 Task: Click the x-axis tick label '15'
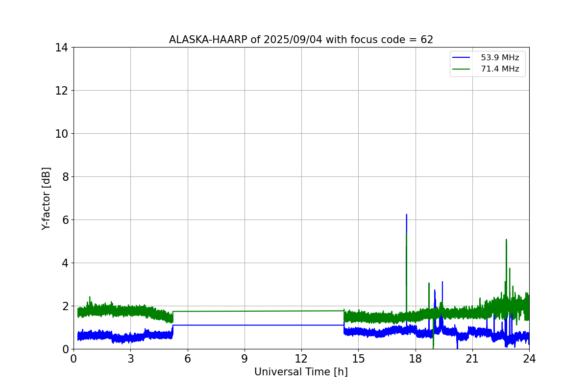pos(358,359)
